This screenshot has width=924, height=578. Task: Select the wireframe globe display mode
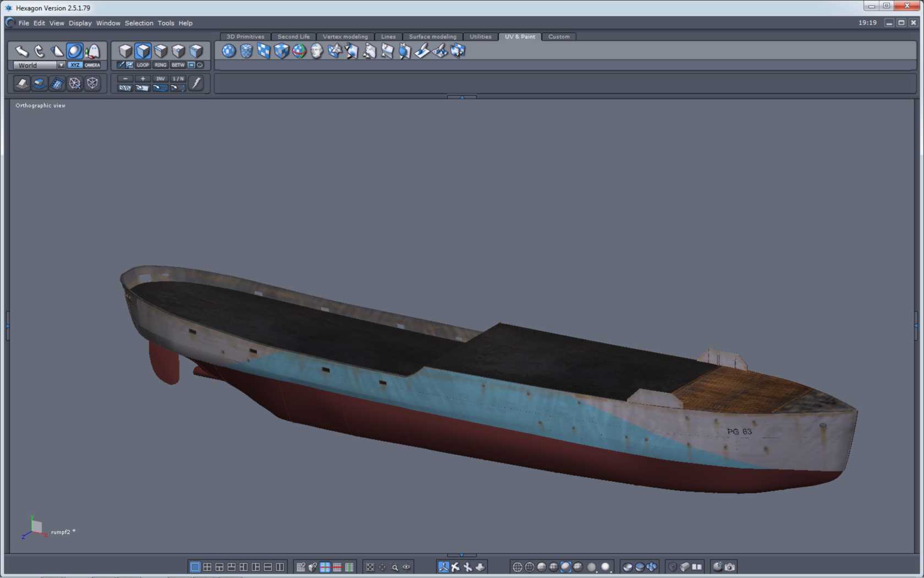tap(518, 567)
